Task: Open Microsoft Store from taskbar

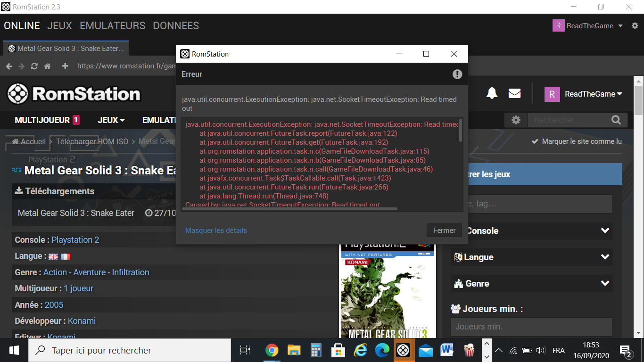Action: pos(338,350)
